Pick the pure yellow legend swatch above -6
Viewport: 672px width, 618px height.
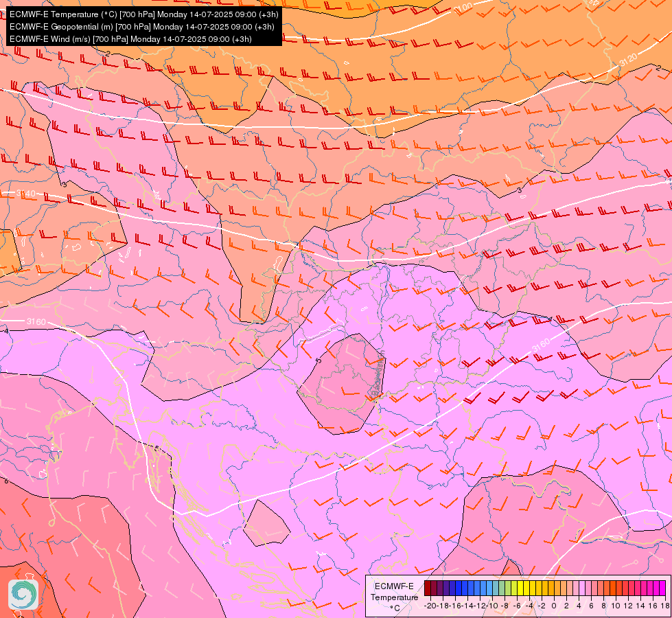tap(520, 588)
